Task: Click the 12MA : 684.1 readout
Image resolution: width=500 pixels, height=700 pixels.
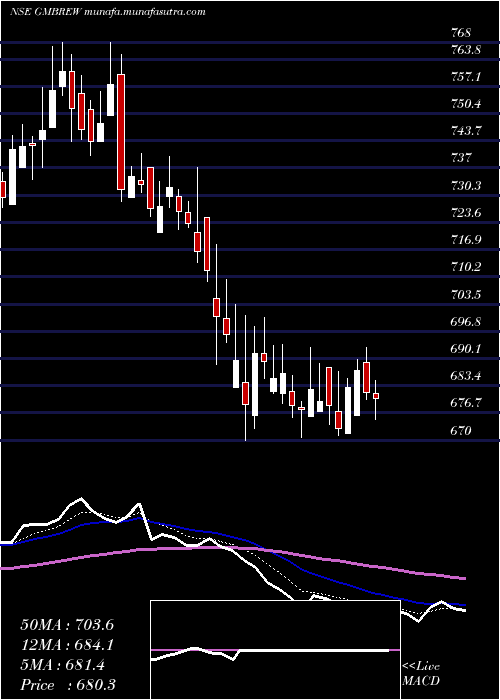Action: click(x=67, y=645)
